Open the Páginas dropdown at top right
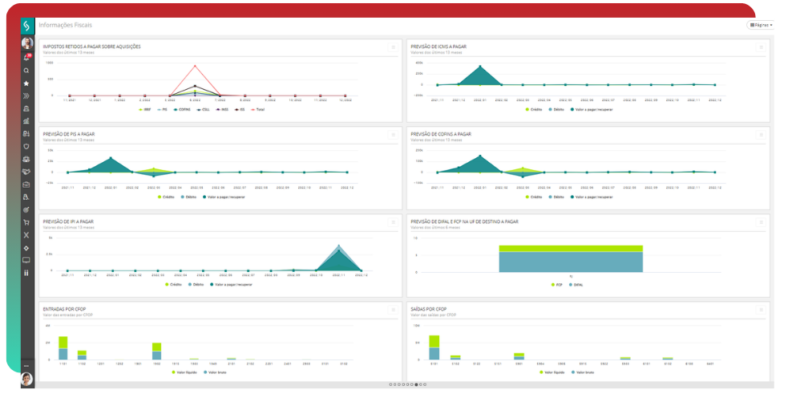 (x=761, y=24)
